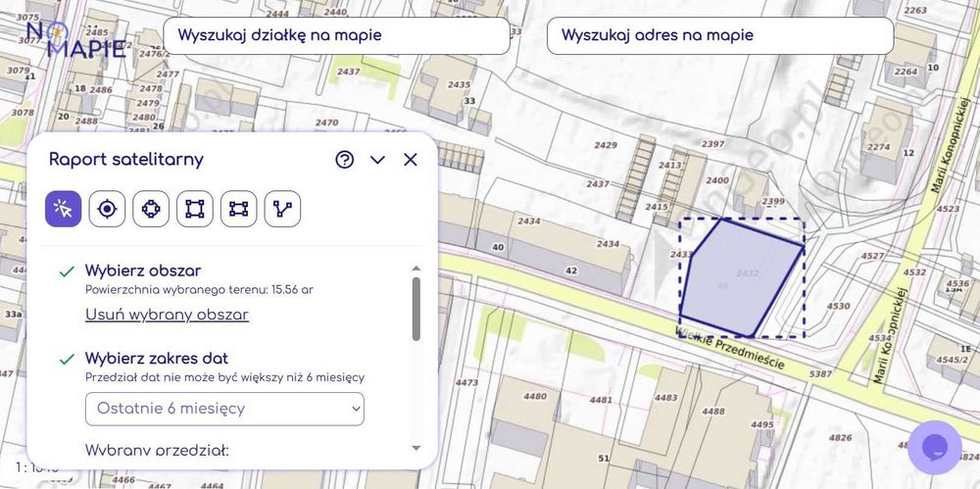Select the square drawing tool
This screenshot has width=980, height=489.
tap(195, 209)
